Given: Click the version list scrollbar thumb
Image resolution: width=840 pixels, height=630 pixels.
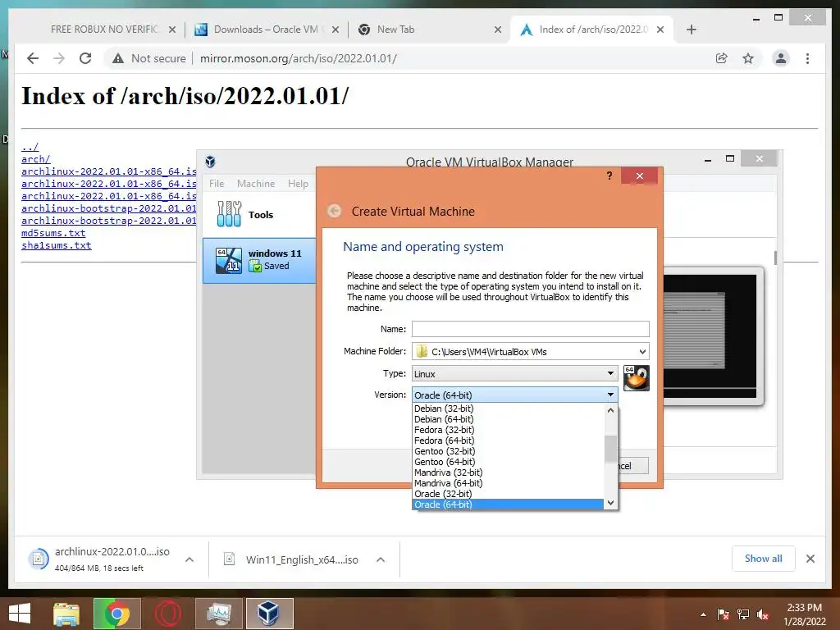Looking at the screenshot, I should [x=610, y=449].
